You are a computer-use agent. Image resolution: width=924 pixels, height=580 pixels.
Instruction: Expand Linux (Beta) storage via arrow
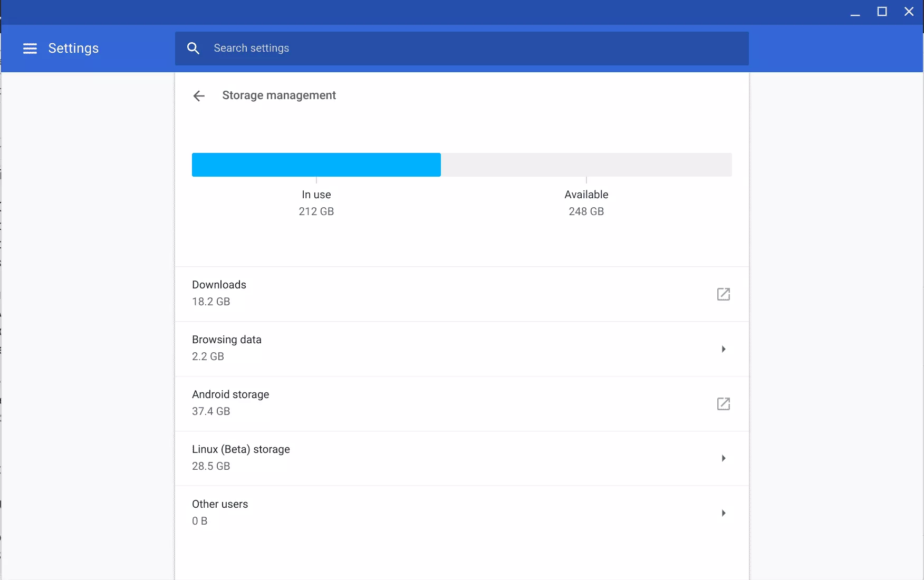723,458
